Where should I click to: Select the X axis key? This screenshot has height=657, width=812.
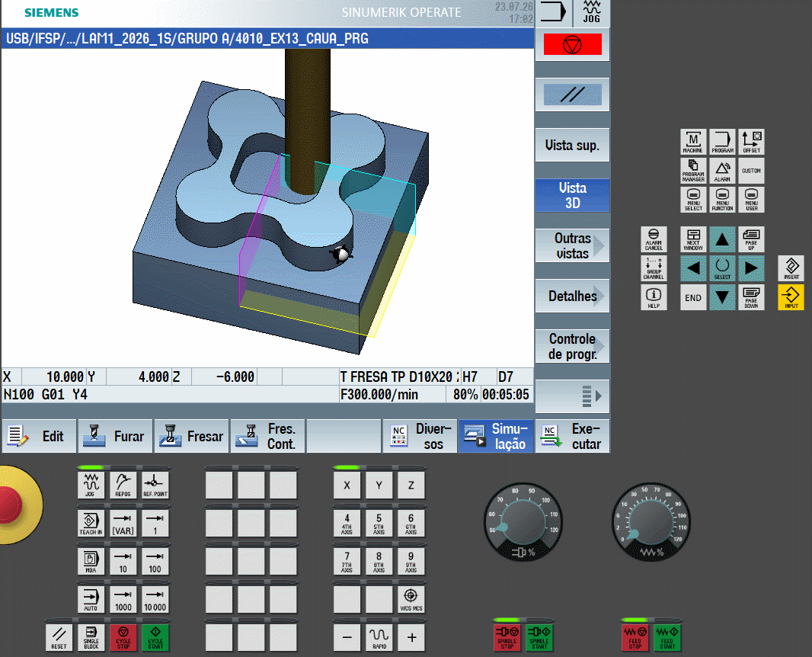point(347,485)
